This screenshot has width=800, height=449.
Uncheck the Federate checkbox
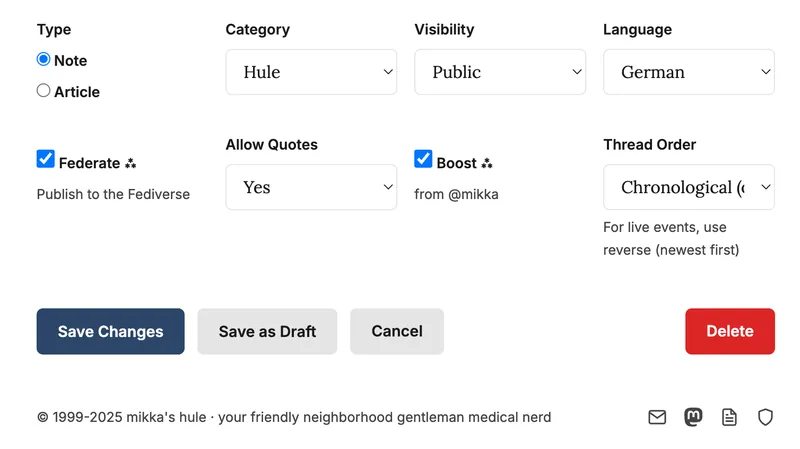[x=45, y=159]
